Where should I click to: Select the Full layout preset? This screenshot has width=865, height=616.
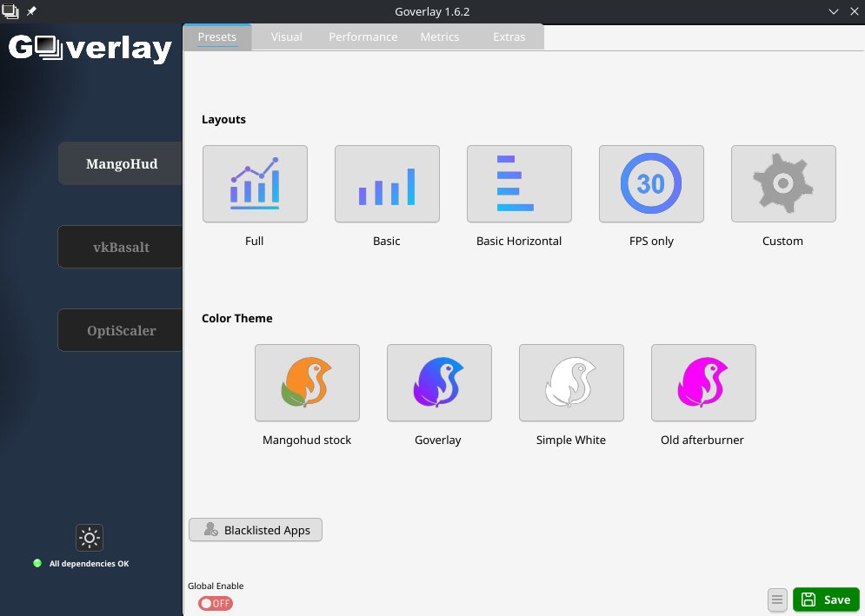(x=255, y=183)
